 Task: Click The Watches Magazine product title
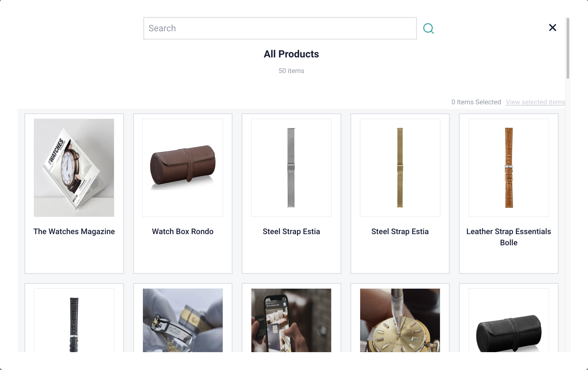tap(74, 232)
